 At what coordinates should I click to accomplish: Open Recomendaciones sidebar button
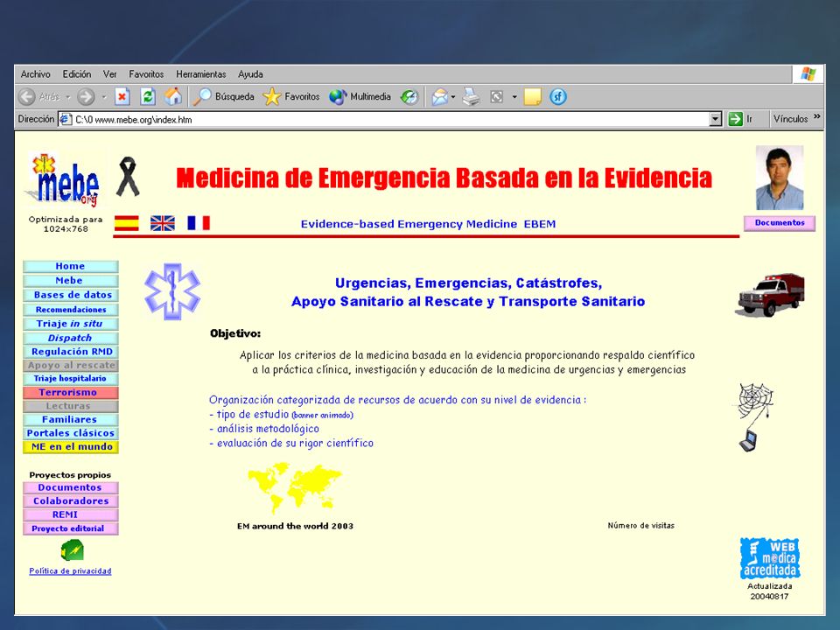pos(70,310)
